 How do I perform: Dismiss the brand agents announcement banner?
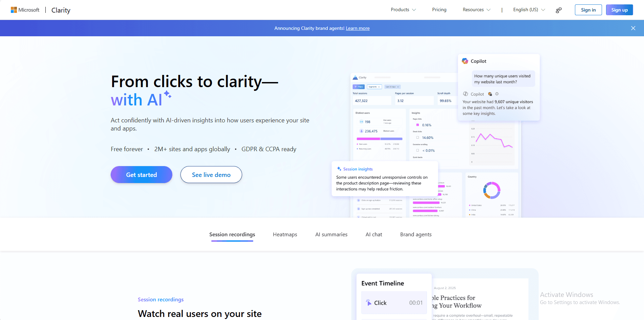633,28
